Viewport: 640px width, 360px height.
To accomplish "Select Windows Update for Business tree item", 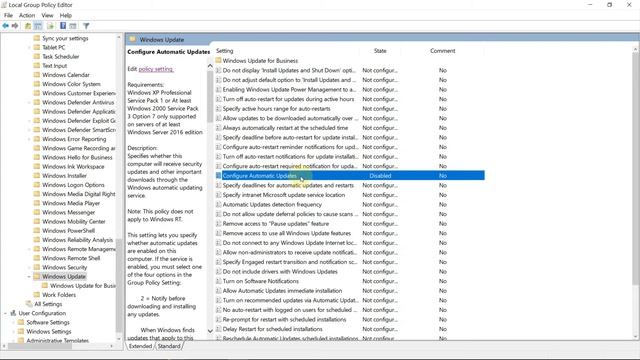I will [82, 286].
